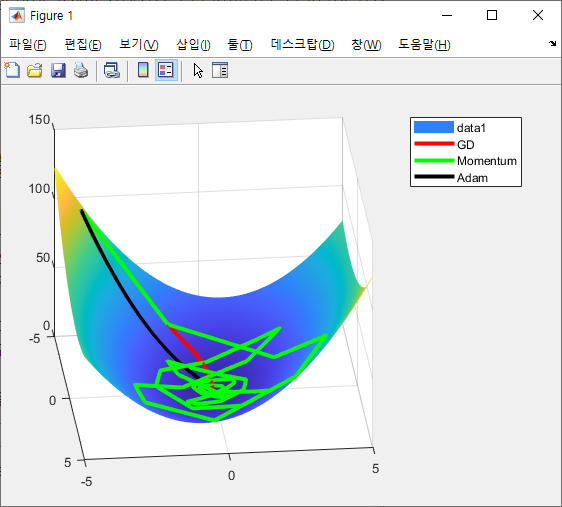Click the black Adam legend line
Viewport: 562px width, 507px height.
(x=434, y=177)
